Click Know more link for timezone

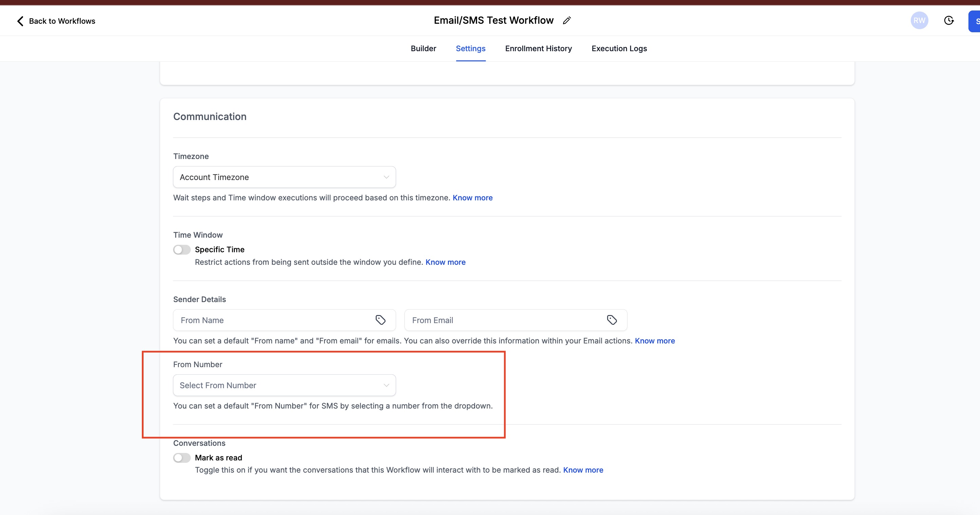472,198
